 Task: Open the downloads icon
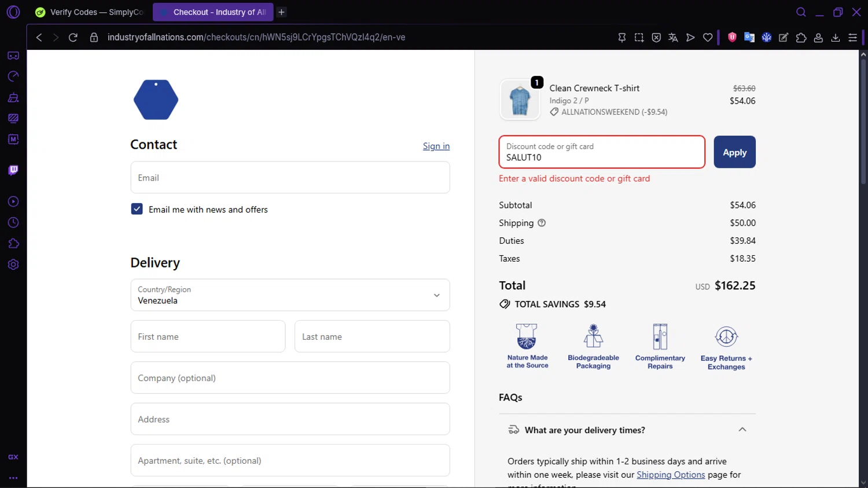pyautogui.click(x=836, y=38)
